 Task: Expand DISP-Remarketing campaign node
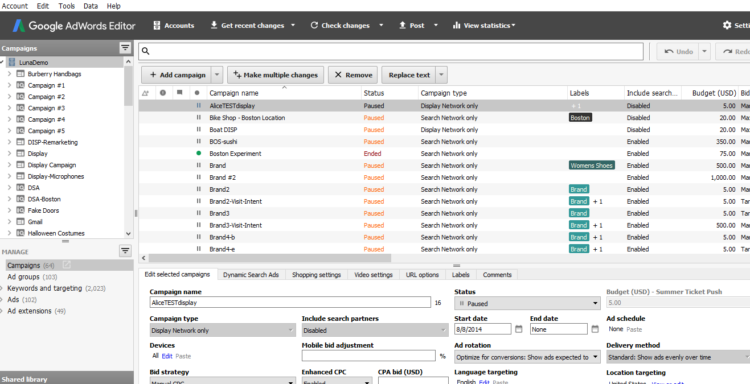click(x=10, y=142)
